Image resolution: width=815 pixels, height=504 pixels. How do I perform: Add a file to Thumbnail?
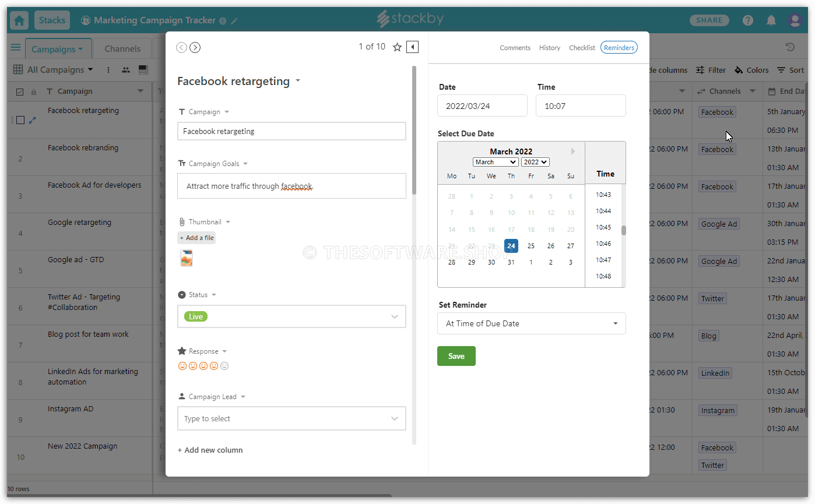[196, 238]
